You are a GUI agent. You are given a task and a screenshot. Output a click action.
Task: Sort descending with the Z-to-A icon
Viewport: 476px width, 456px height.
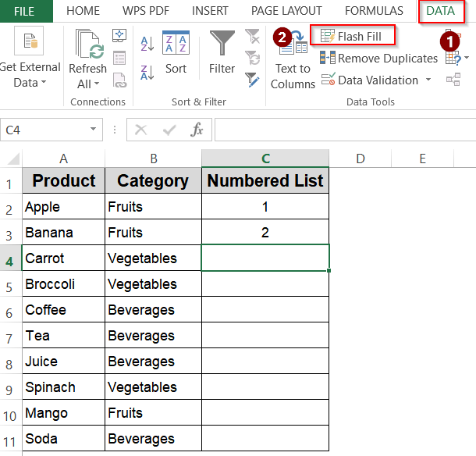click(147, 73)
